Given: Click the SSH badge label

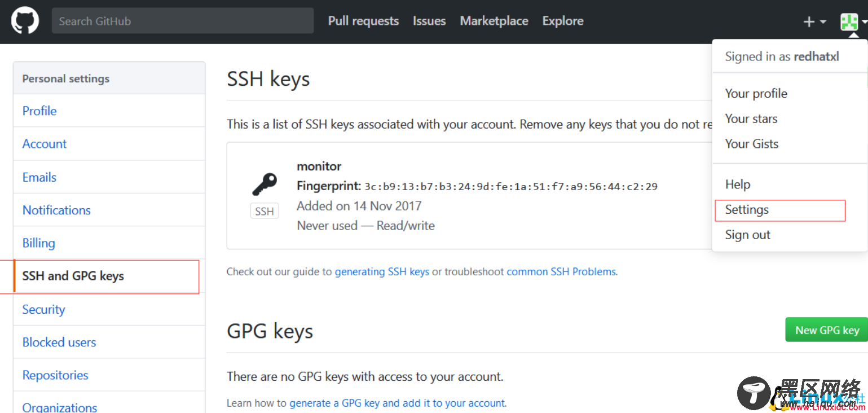Looking at the screenshot, I should click(265, 212).
